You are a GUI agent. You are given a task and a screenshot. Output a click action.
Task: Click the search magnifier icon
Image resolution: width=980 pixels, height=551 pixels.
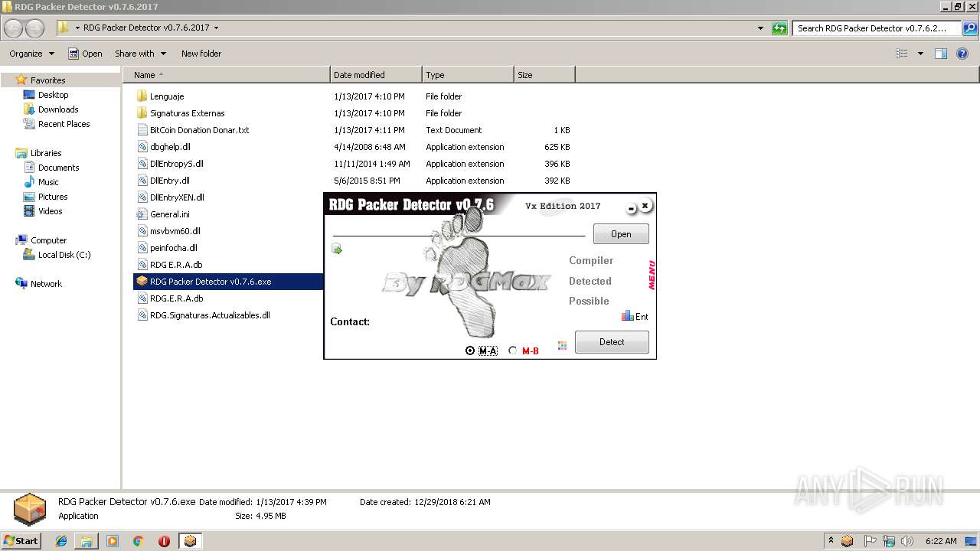point(970,28)
